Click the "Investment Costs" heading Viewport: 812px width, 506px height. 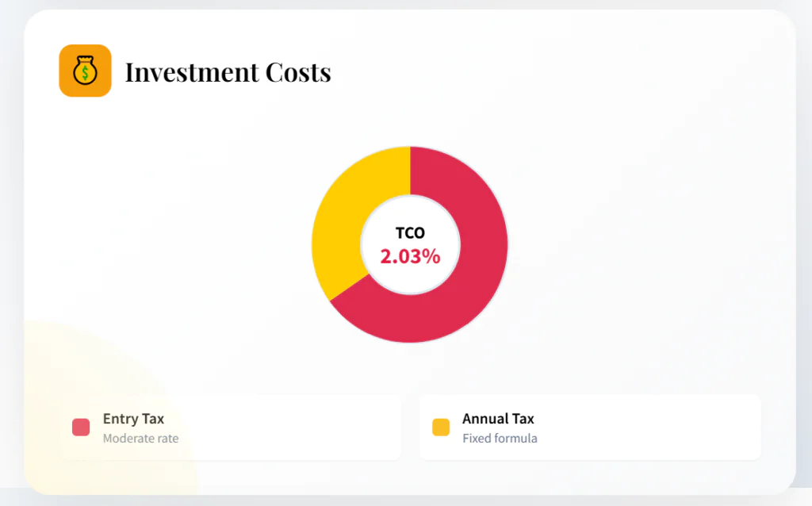pyautogui.click(x=228, y=72)
